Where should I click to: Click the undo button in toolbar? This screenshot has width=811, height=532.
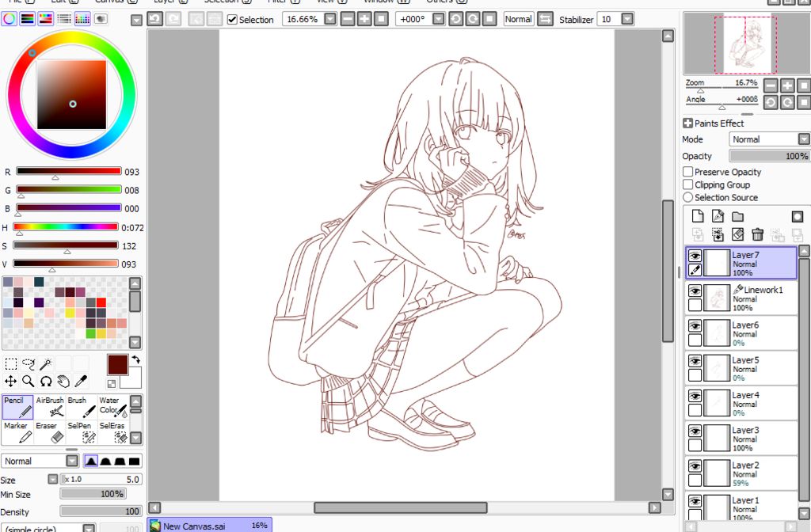pyautogui.click(x=154, y=19)
